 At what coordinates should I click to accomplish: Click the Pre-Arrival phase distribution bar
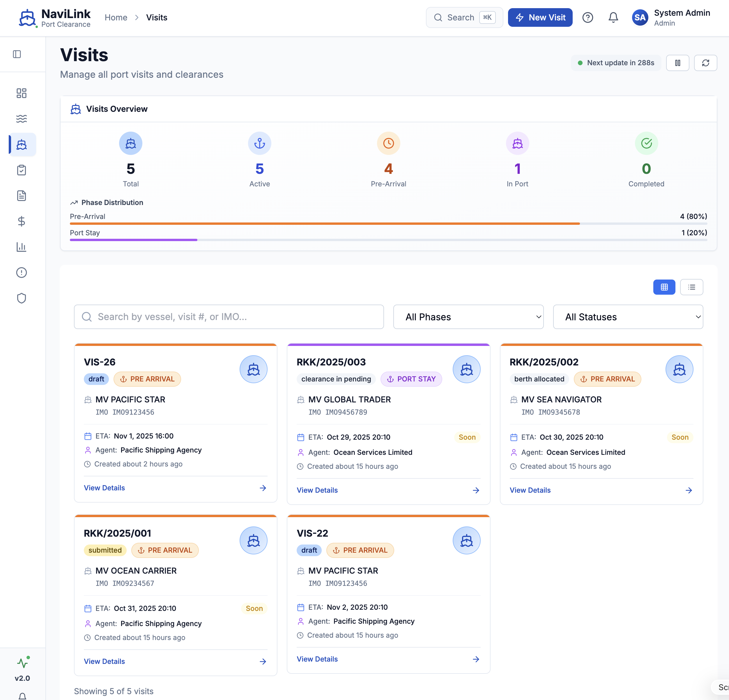pyautogui.click(x=324, y=224)
